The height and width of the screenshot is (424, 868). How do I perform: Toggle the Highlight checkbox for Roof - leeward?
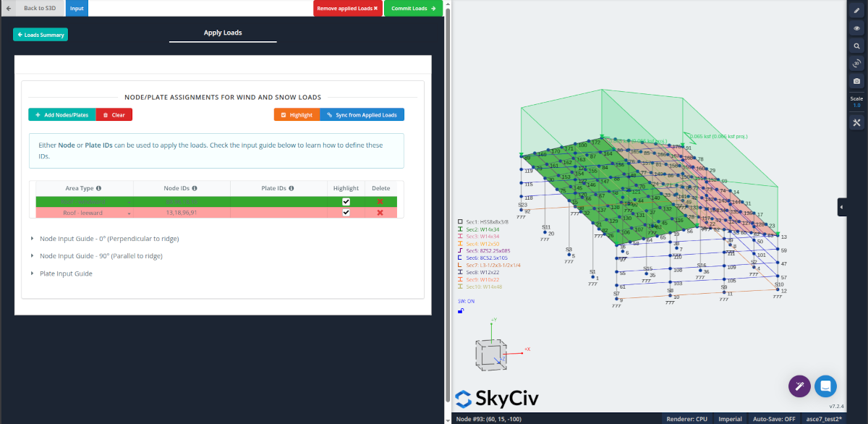click(x=346, y=213)
